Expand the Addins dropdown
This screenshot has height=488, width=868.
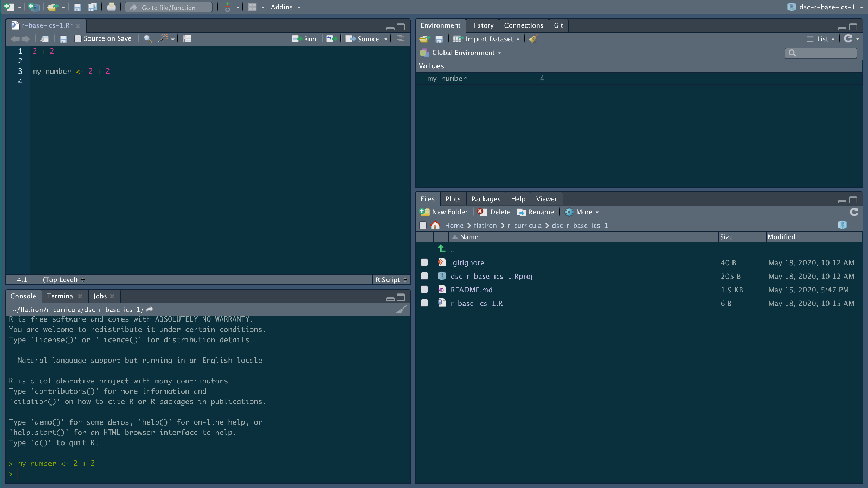286,7
